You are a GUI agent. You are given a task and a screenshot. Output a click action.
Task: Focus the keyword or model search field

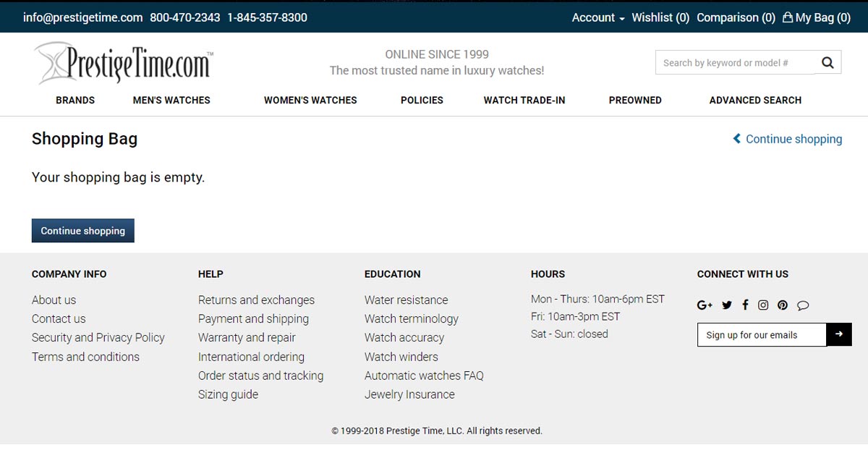pos(735,63)
